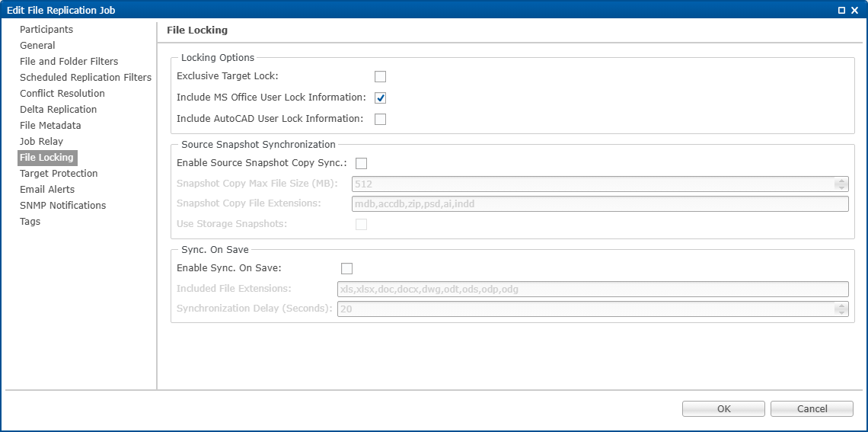Maximize the Edit File Replication Job dialog
The width and height of the screenshot is (868, 432).
point(842,10)
